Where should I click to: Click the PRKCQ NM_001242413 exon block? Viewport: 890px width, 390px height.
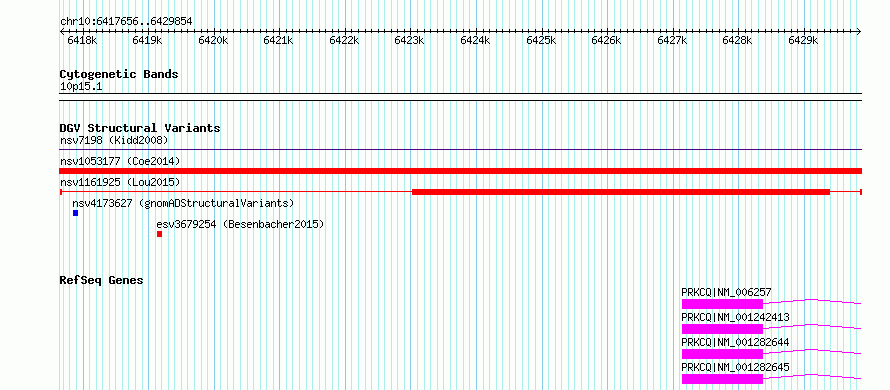[x=722, y=329]
